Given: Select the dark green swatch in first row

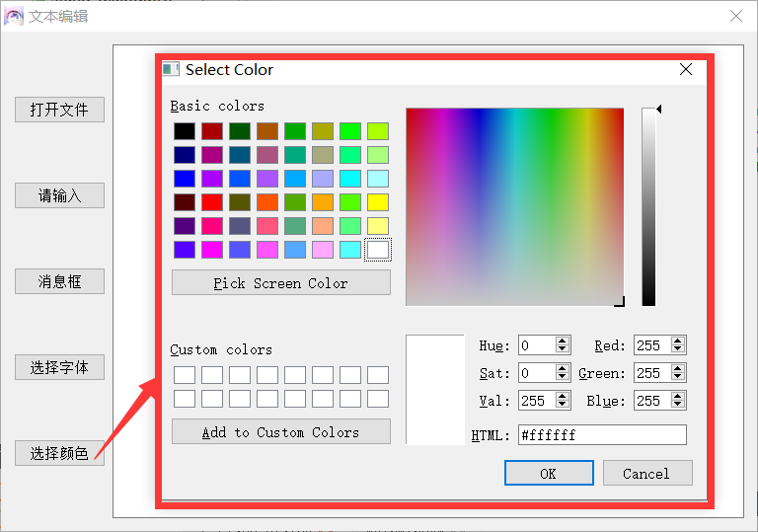Looking at the screenshot, I should (x=240, y=131).
